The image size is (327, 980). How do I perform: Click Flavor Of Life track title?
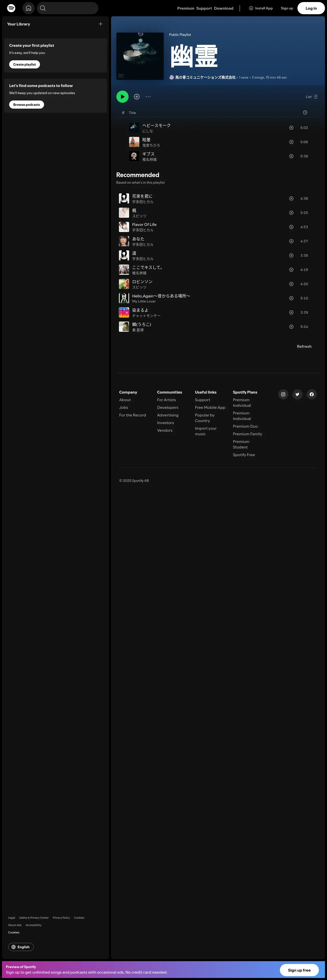[144, 225]
